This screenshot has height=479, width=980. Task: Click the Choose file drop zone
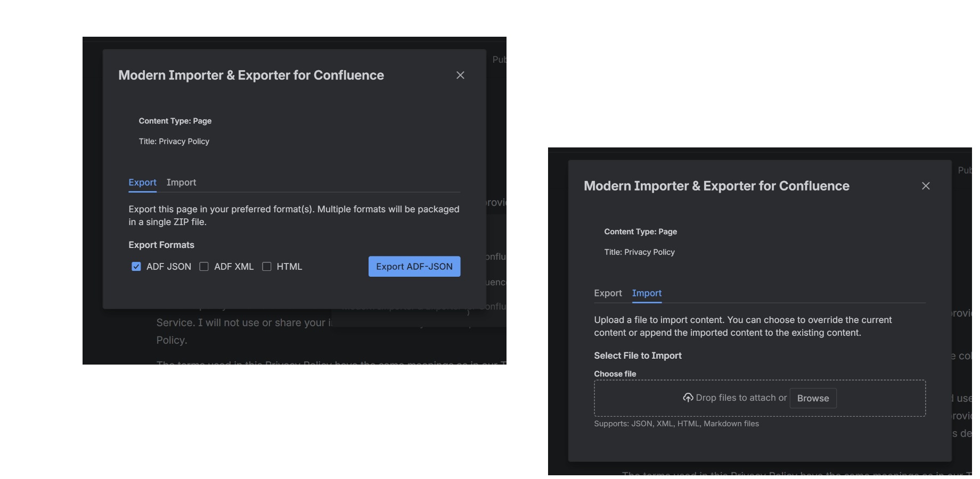point(759,398)
